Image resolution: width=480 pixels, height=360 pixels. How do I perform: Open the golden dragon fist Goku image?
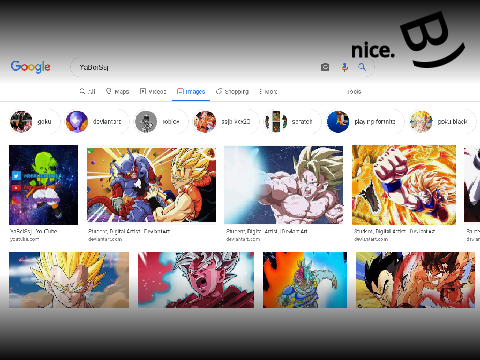(x=404, y=185)
